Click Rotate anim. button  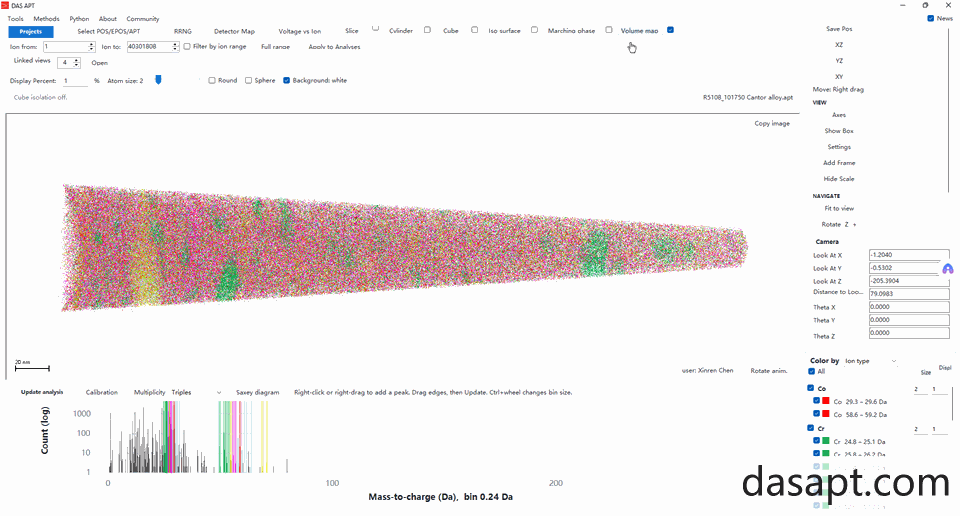769,370
